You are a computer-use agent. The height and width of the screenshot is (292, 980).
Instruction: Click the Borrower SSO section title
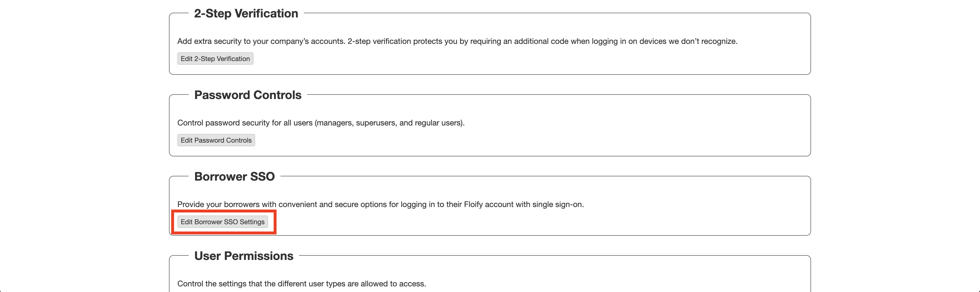(234, 176)
